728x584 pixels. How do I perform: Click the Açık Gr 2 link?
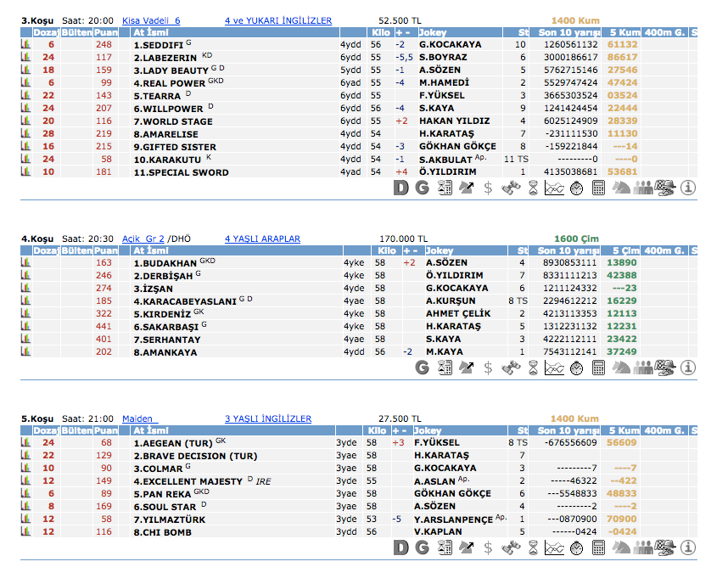pos(143,239)
